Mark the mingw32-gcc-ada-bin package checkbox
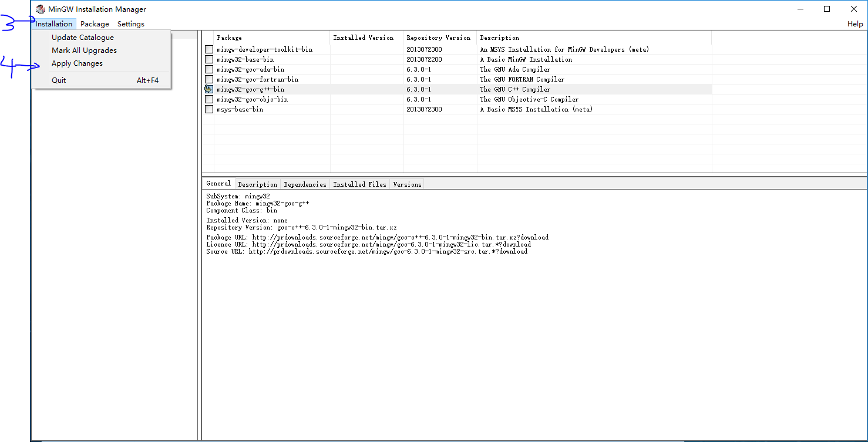This screenshot has height=442, width=868. pyautogui.click(x=209, y=69)
